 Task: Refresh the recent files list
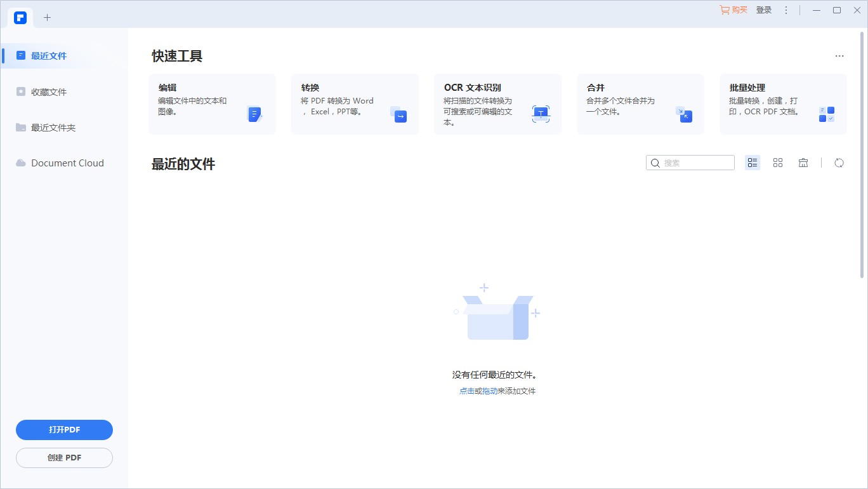(x=839, y=163)
